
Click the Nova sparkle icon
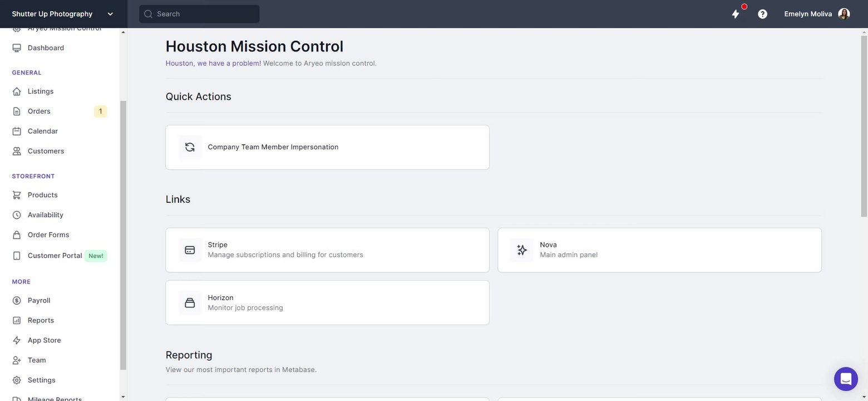[x=522, y=250]
